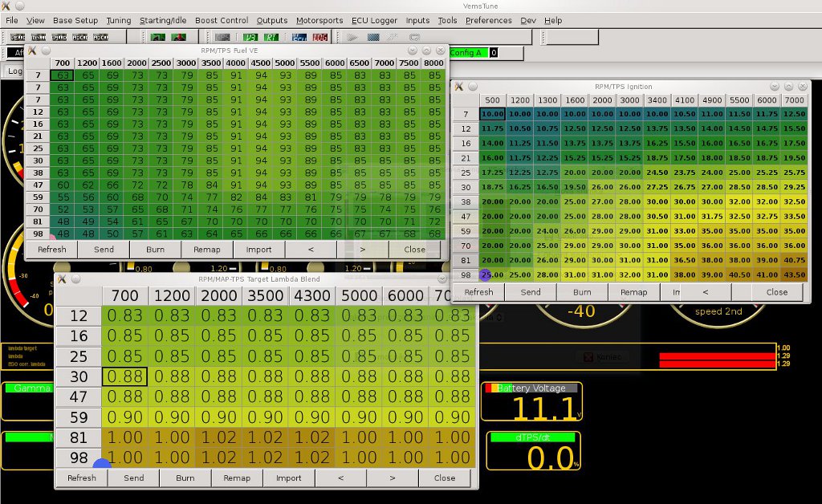Click Send in the Fuel VE window
Image resolution: width=822 pixels, height=504 pixels.
(x=104, y=250)
